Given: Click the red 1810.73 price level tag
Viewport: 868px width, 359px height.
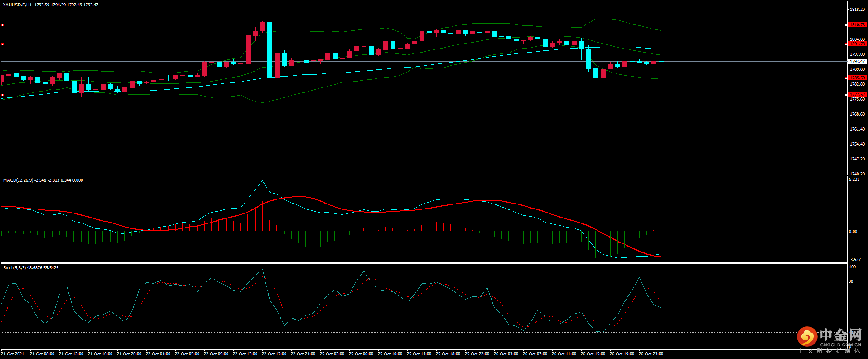Looking at the screenshot, I should click(857, 25).
